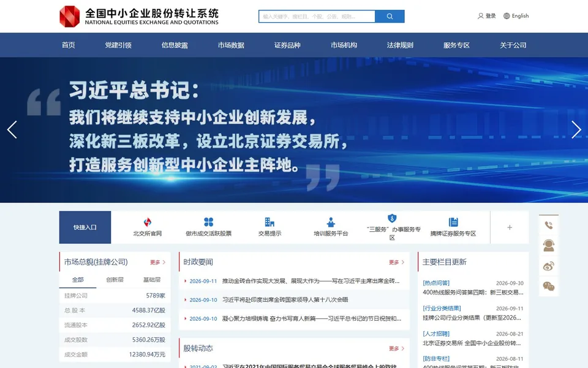
Task: Click the 市场总貌(挂牌公司) heading
Action: (x=96, y=262)
